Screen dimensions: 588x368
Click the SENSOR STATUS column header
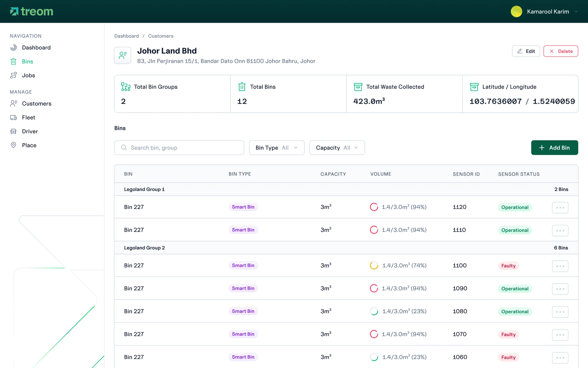[519, 174]
